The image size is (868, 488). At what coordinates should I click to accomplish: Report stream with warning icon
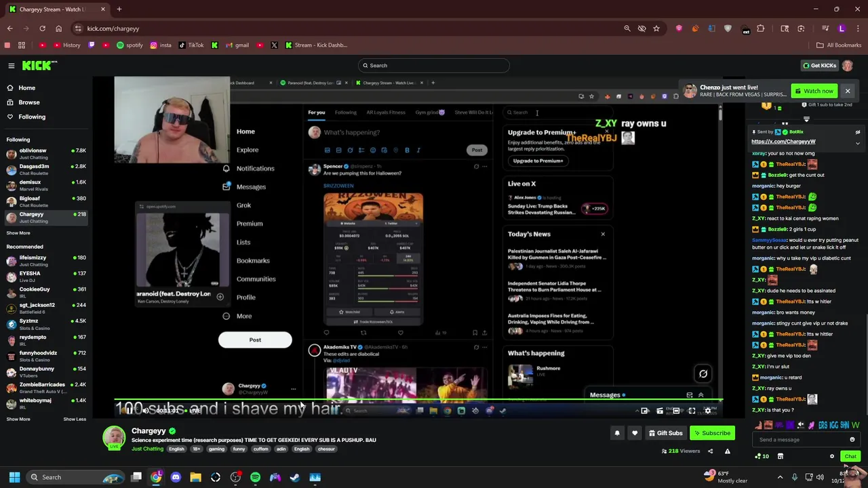pyautogui.click(x=727, y=451)
